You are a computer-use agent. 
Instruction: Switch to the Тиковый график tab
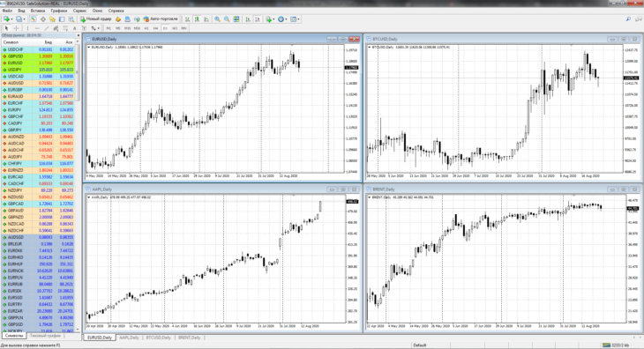[45, 336]
